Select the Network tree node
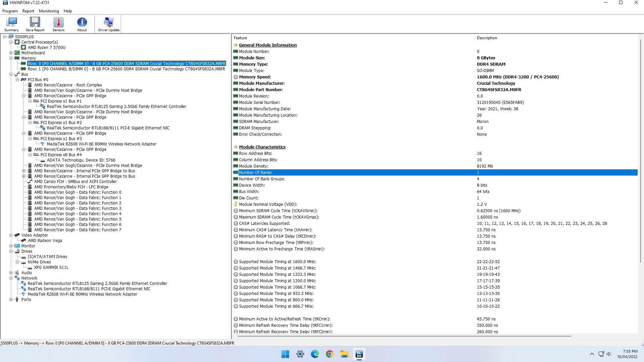The width and height of the screenshot is (644, 362). [29, 278]
